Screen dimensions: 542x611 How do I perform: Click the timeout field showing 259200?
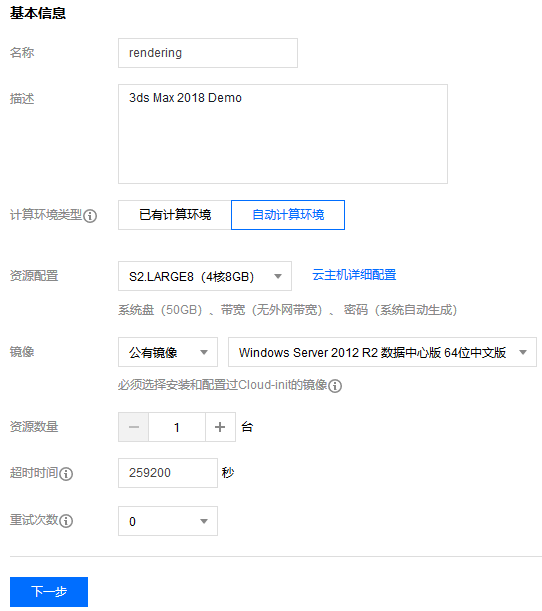pyautogui.click(x=168, y=473)
